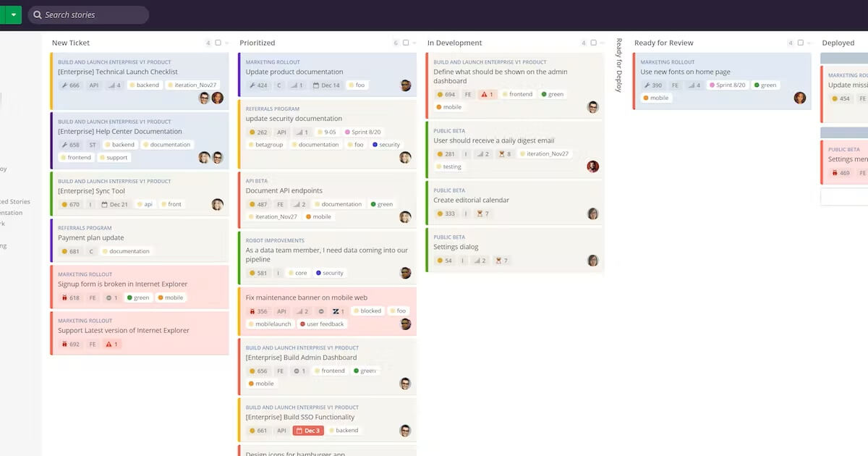Viewport: 868px width, 456px height.
Task: Click the epic icon on card #666
Action: pyautogui.click(x=65, y=85)
